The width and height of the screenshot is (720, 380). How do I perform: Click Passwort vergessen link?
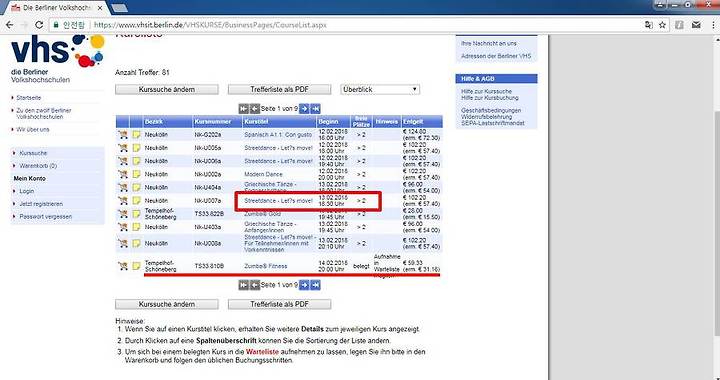point(45,216)
